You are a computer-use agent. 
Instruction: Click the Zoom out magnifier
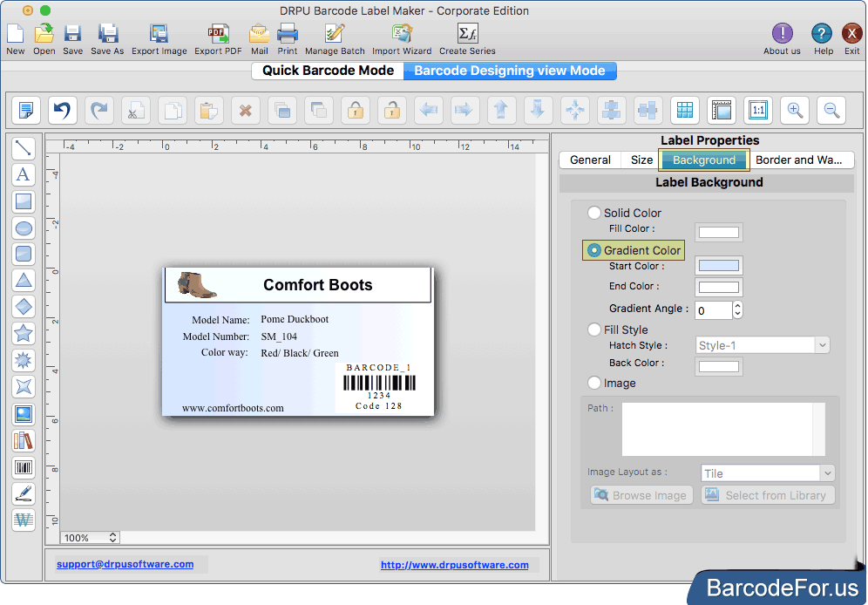[831, 110]
